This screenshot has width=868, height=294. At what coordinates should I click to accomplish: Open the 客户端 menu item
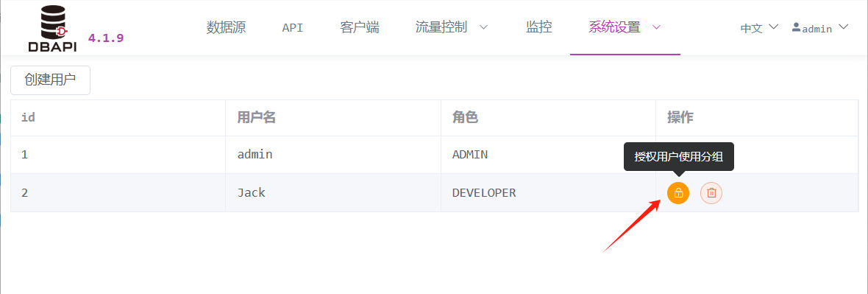[359, 27]
